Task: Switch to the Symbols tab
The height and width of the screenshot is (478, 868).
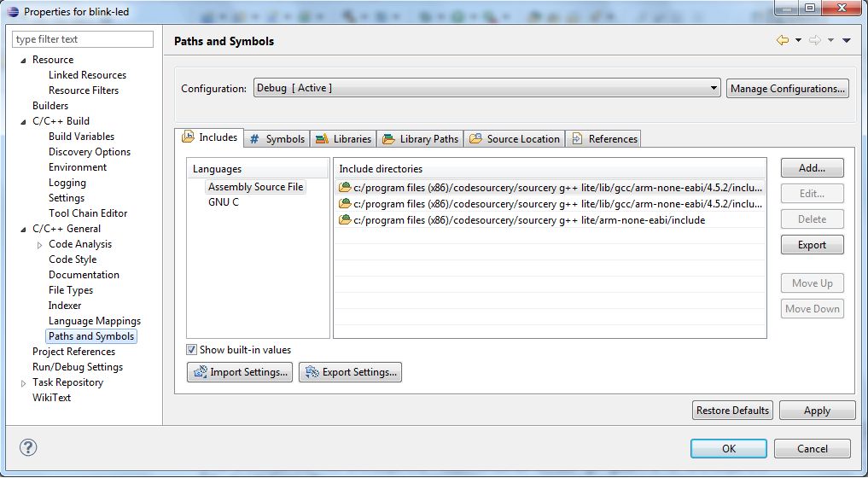Action: 277,139
